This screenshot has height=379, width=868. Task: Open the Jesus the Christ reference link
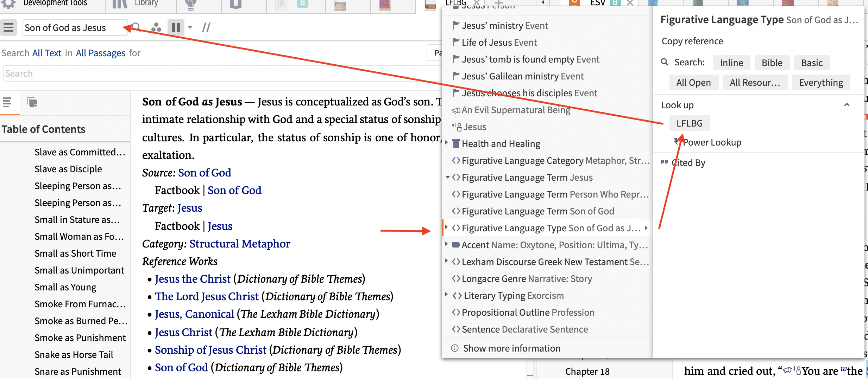[193, 279]
